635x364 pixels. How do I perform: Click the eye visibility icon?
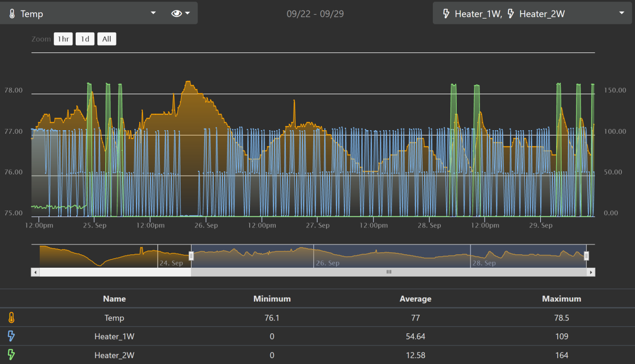pyautogui.click(x=177, y=13)
